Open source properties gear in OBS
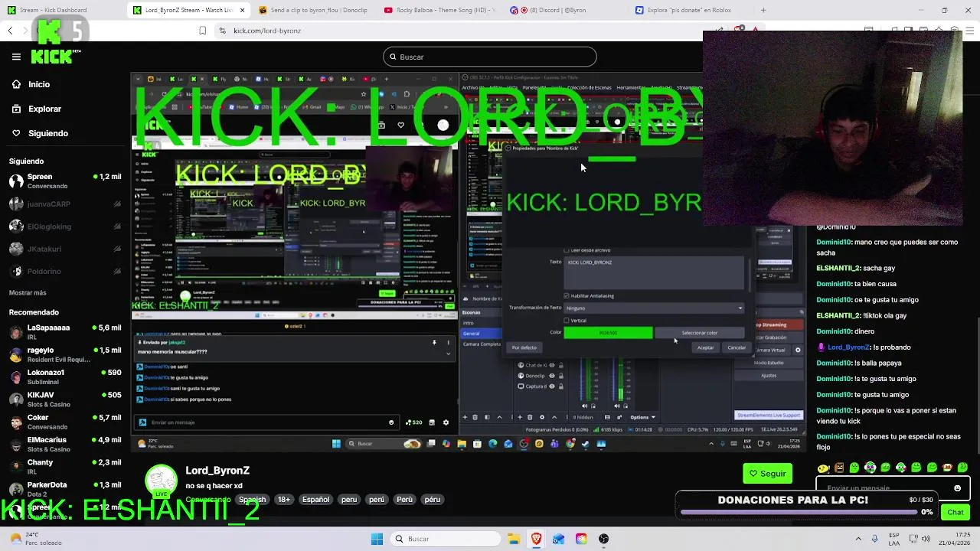 coord(542,417)
